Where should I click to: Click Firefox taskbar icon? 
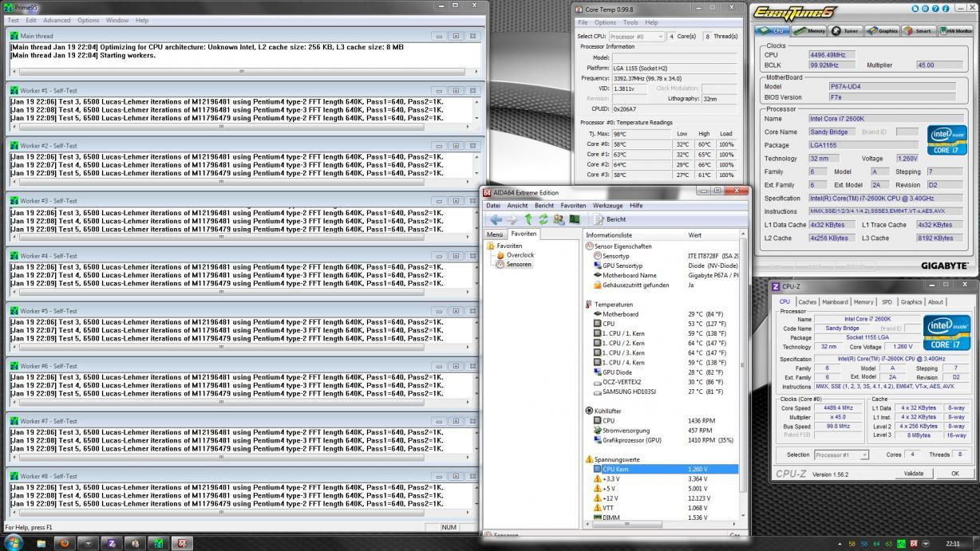pyautogui.click(x=65, y=543)
